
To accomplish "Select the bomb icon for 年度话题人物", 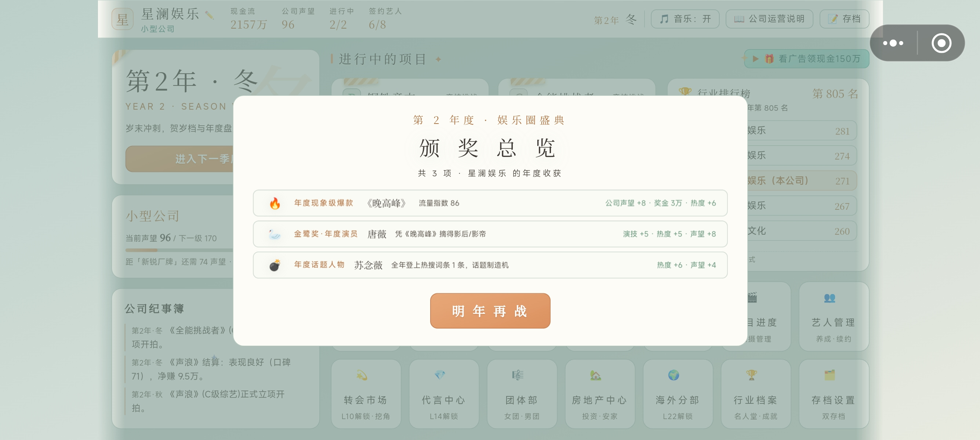I will pos(275,265).
